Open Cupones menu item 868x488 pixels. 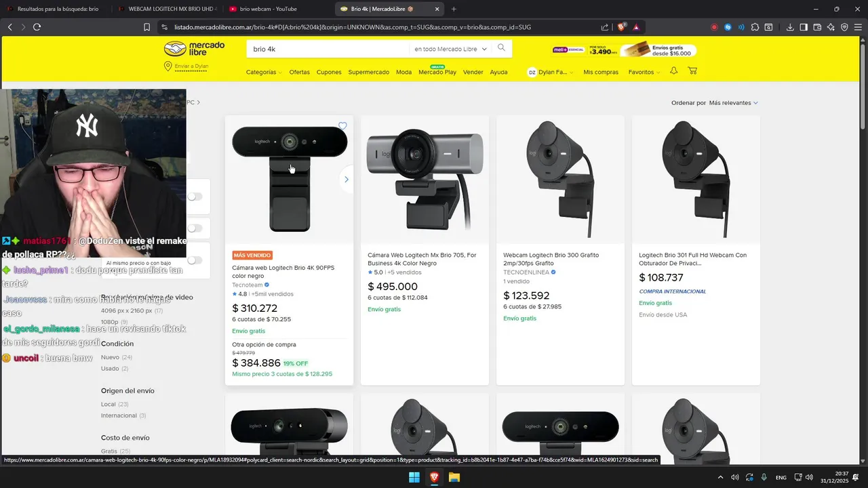pyautogui.click(x=329, y=72)
